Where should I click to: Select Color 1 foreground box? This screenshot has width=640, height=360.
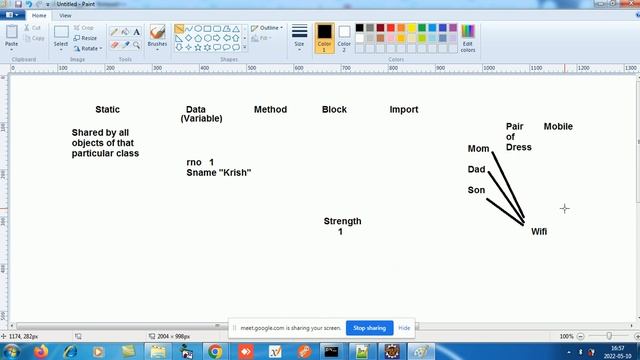click(x=324, y=38)
